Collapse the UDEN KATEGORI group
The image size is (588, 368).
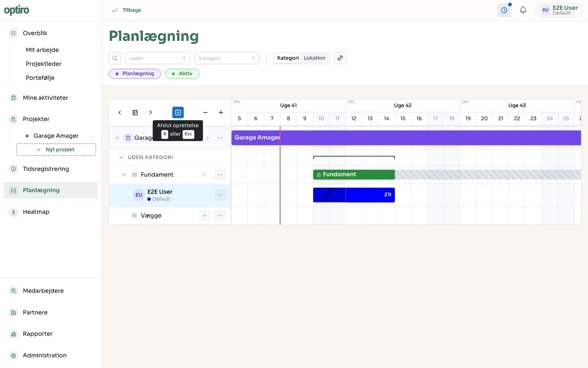121,157
